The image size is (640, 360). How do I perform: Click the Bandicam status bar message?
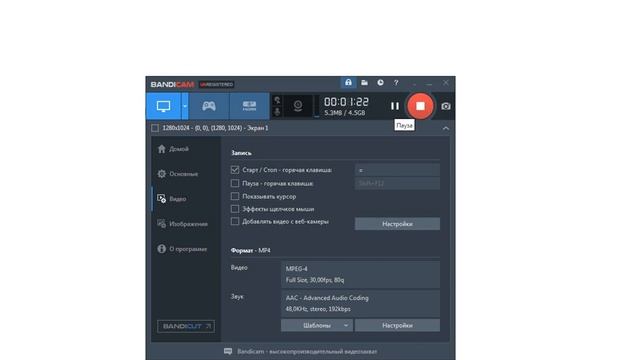coord(307,351)
